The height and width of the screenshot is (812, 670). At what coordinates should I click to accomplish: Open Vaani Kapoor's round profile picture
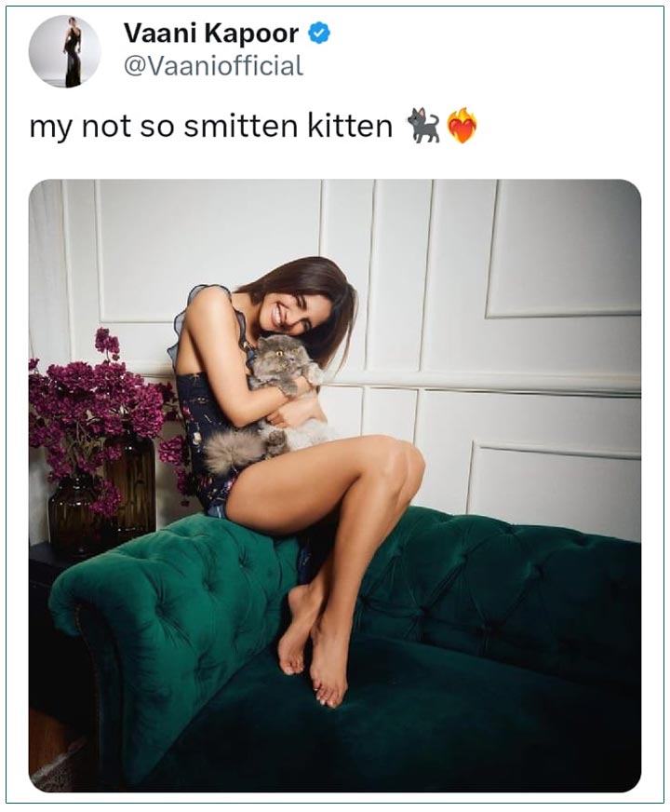64,50
